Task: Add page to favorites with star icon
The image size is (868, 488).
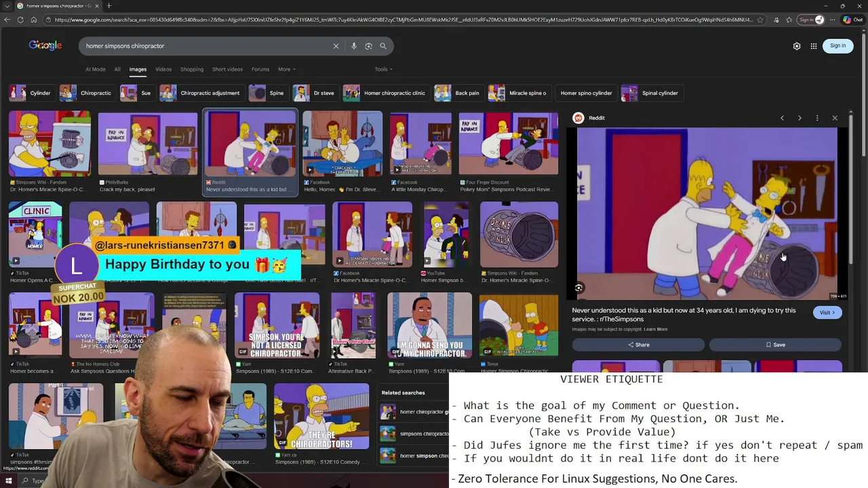Action: point(760,20)
